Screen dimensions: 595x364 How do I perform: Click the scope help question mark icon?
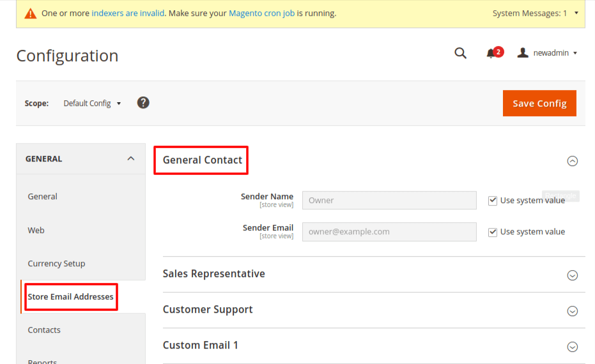pyautogui.click(x=143, y=103)
